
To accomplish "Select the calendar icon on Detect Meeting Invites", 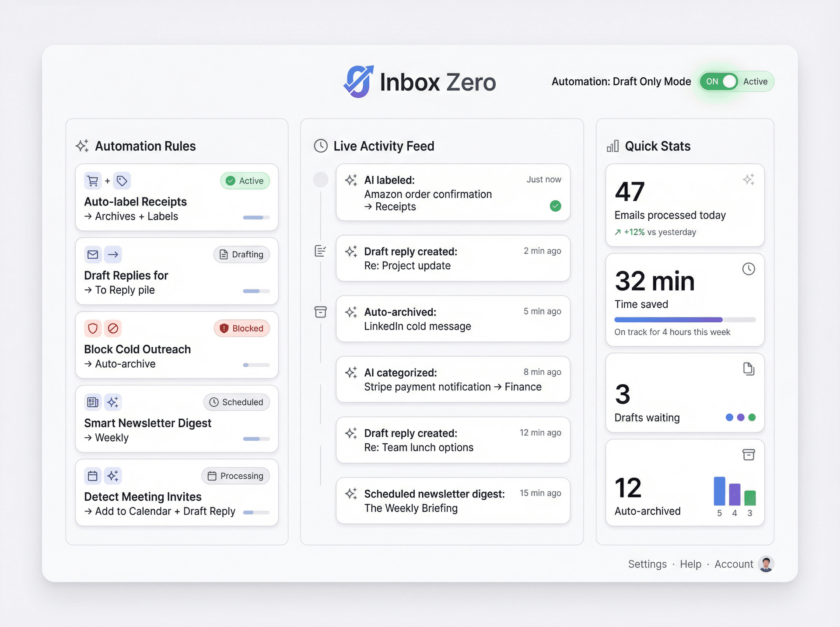I will click(x=93, y=475).
